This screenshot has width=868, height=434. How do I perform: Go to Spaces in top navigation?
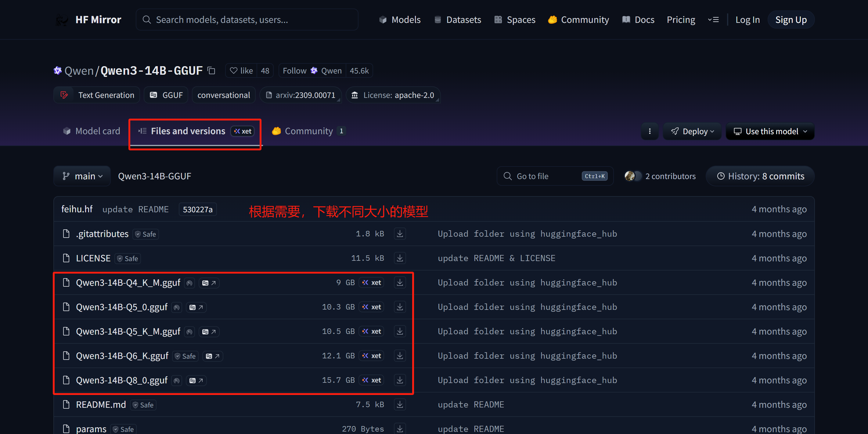pos(515,20)
